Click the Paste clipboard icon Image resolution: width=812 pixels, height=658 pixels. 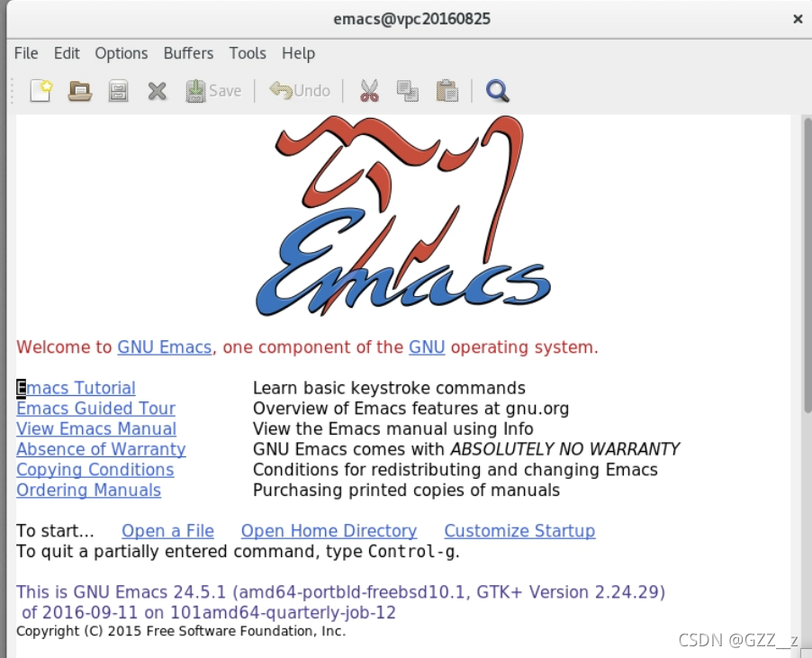pos(447,91)
